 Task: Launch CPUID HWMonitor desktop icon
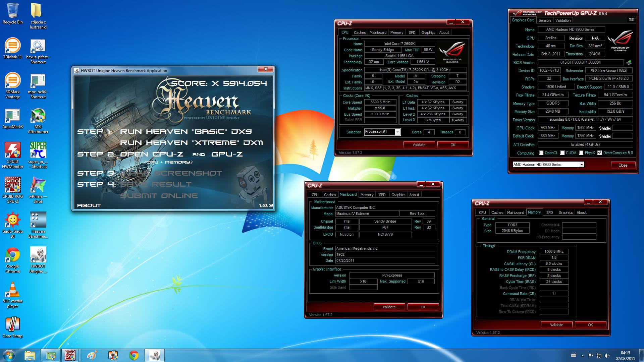(13, 155)
